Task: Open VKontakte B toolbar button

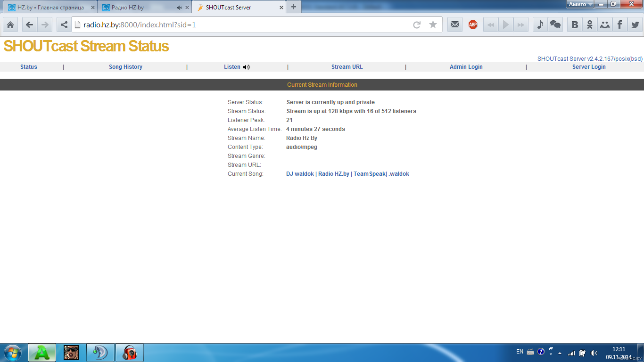Action: tap(575, 25)
